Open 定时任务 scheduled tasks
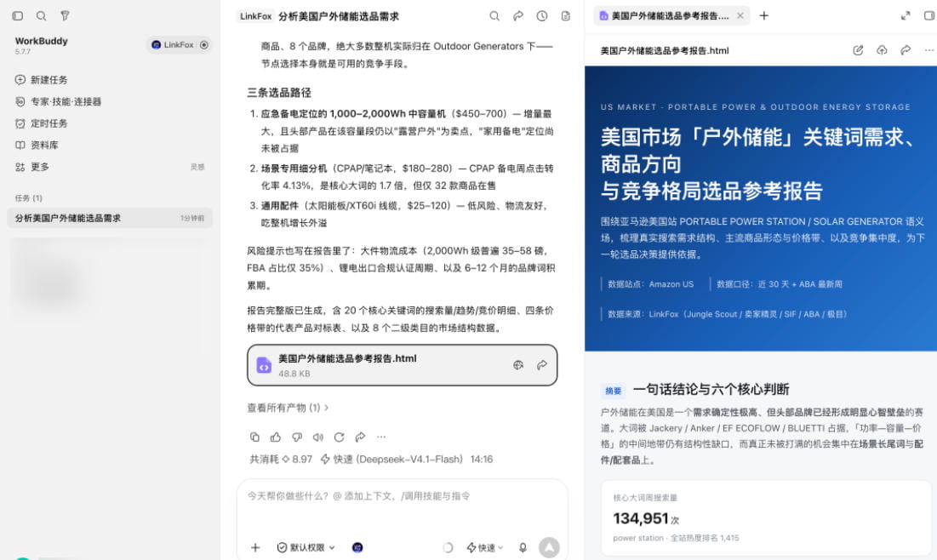 [x=41, y=123]
